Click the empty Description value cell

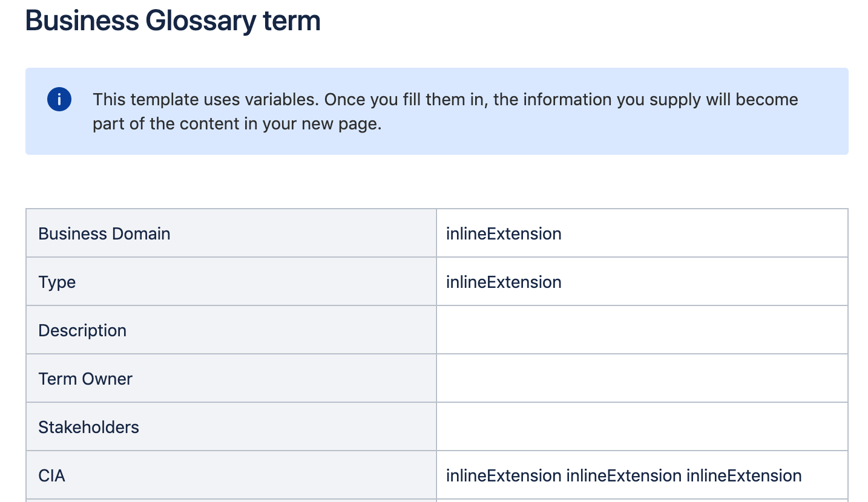point(642,330)
